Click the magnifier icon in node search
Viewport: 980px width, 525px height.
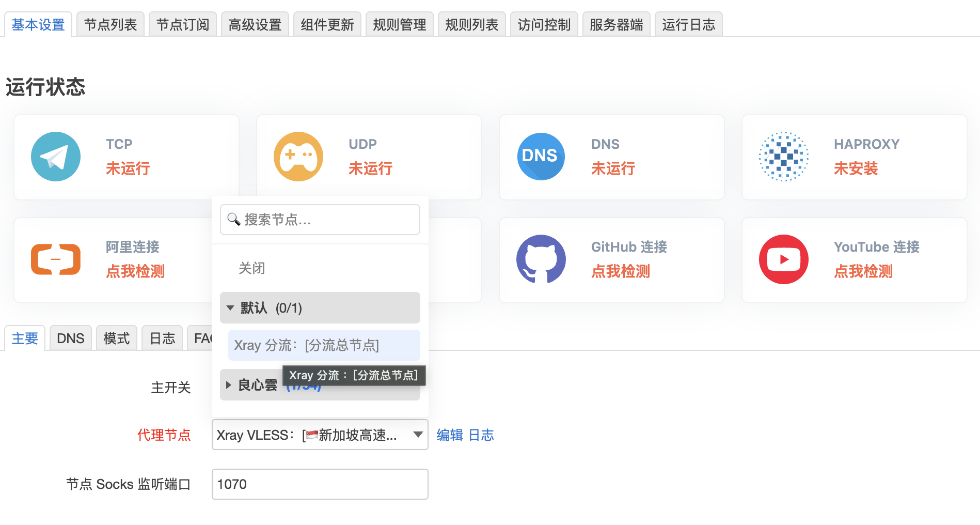tap(234, 220)
